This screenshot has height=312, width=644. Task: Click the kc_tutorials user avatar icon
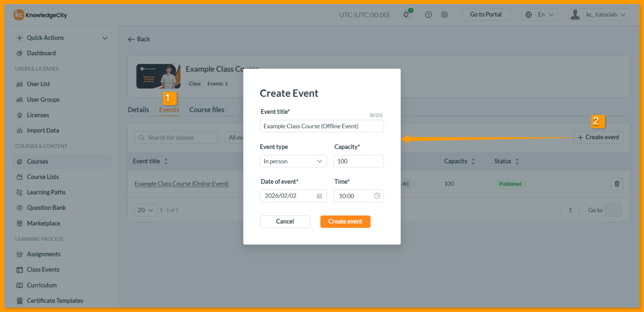575,14
